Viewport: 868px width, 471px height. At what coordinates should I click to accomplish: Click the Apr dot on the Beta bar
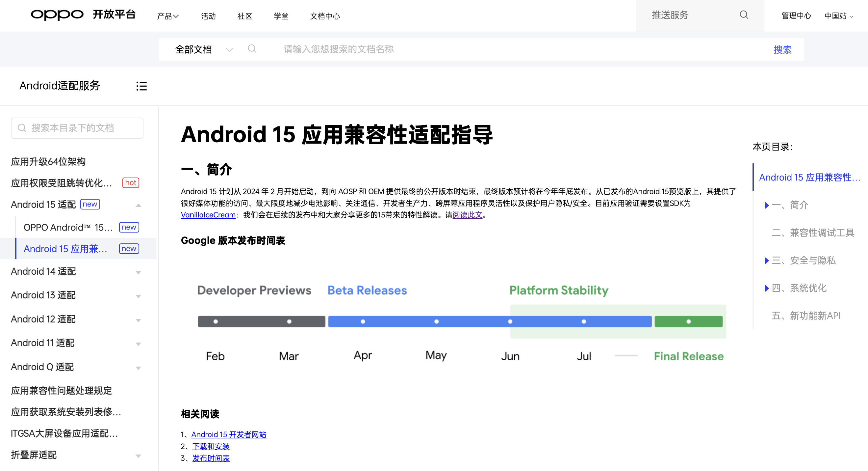[x=363, y=321]
